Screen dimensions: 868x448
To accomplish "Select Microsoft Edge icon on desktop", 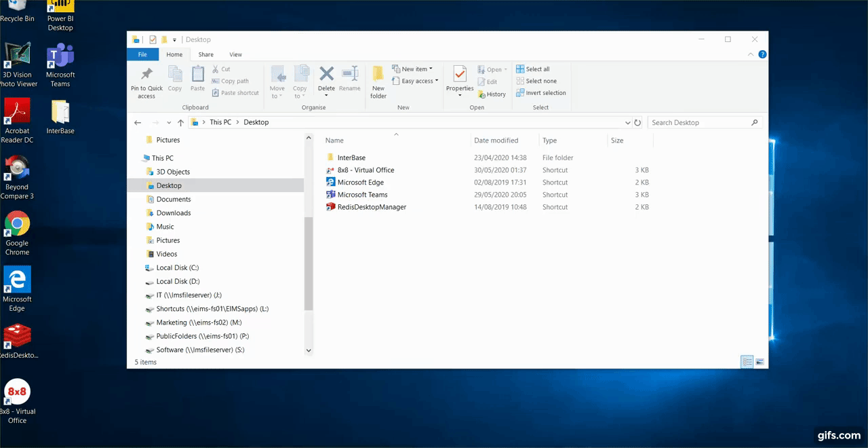I will [17, 288].
